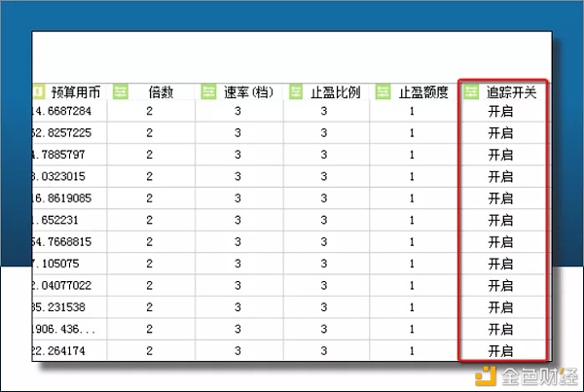Viewport: 584px width, 392px height.
Task: Toggle 开启 in the 906.436... row
Action: 500,329
